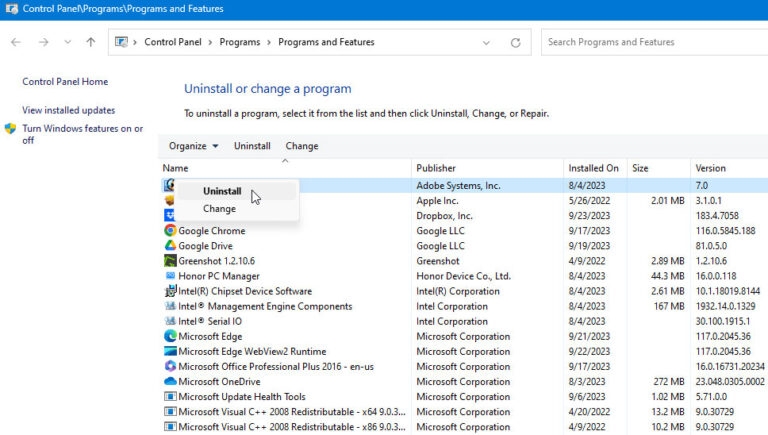Sort the list by Publisher column header
The image size is (768, 435).
point(436,168)
